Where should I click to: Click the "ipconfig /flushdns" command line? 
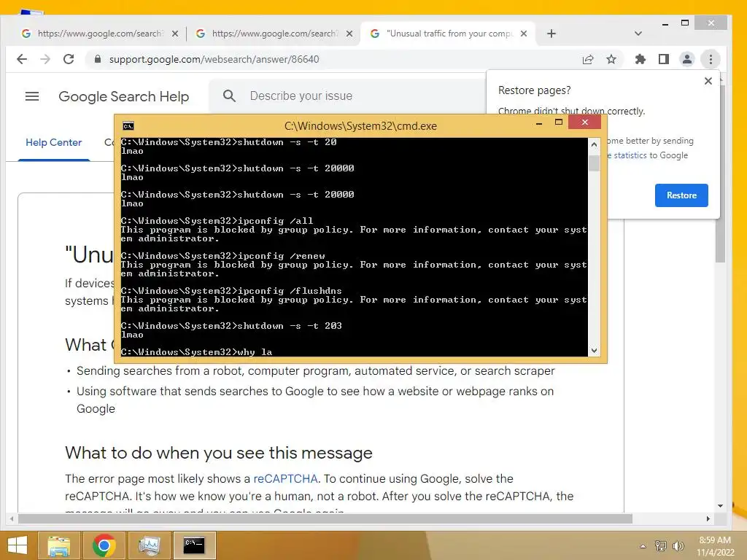[x=231, y=290]
